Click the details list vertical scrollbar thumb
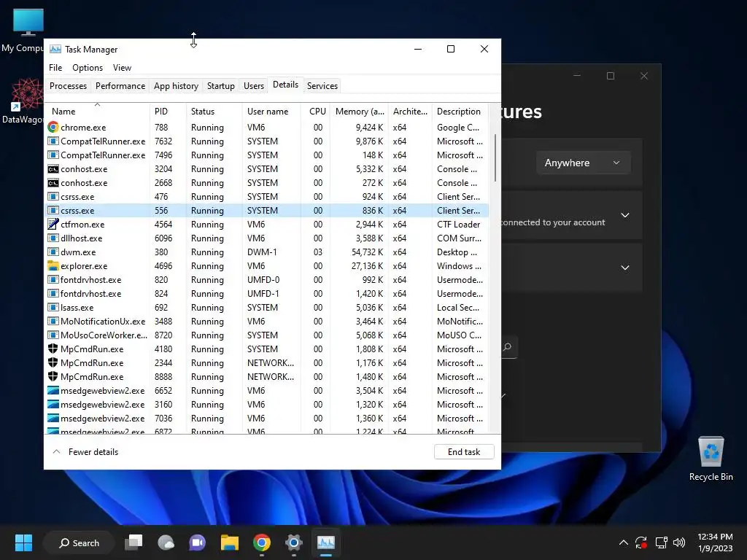This screenshot has width=747, height=560. pyautogui.click(x=495, y=157)
